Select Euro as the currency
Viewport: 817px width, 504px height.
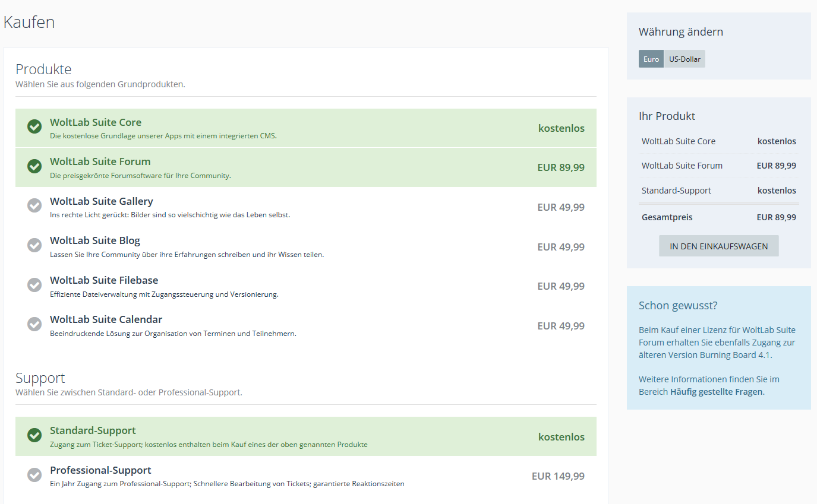coord(651,59)
